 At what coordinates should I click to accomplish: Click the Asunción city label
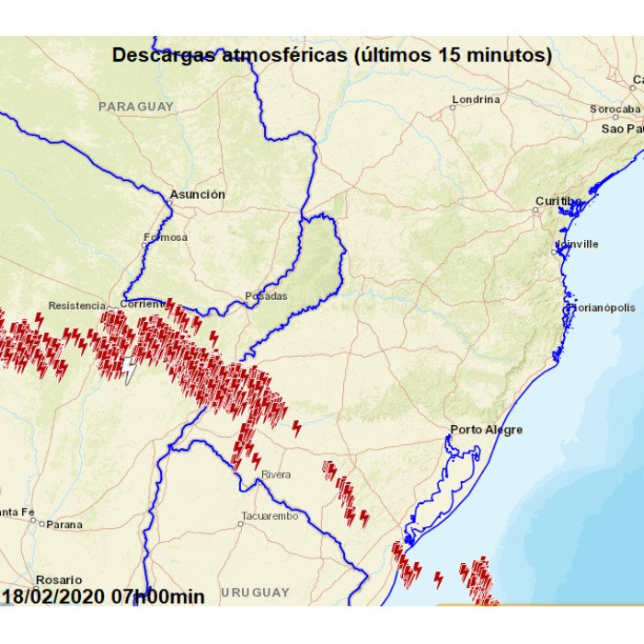[197, 194]
